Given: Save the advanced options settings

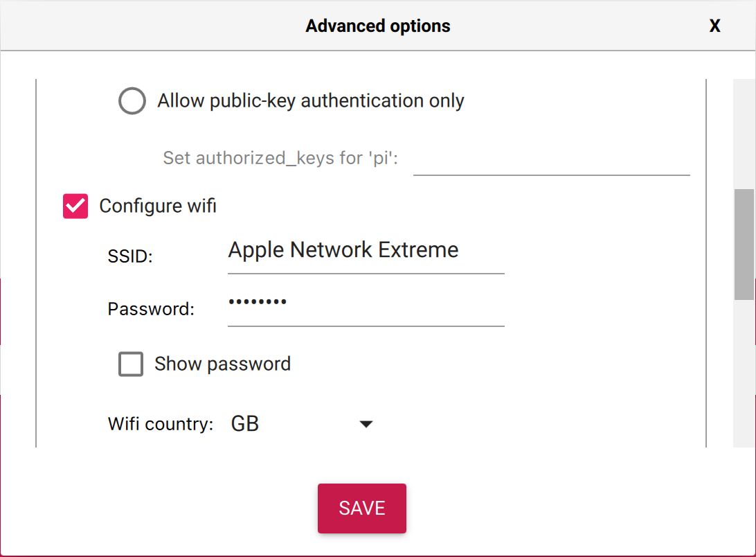Looking at the screenshot, I should [x=361, y=509].
